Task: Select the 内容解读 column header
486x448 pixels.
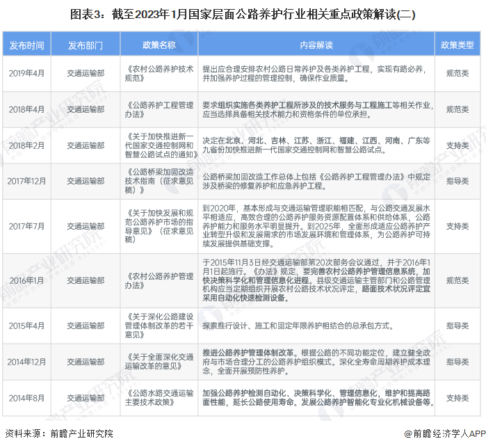Action: click(316, 45)
